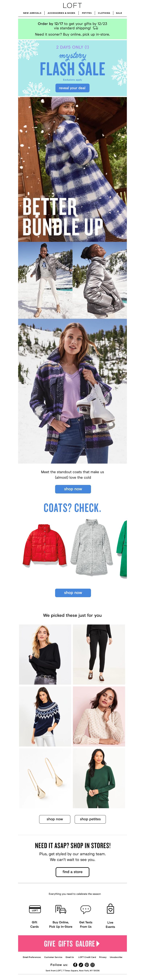
Task: Open the Gift Cards icon
Action: pyautogui.click(x=35, y=909)
